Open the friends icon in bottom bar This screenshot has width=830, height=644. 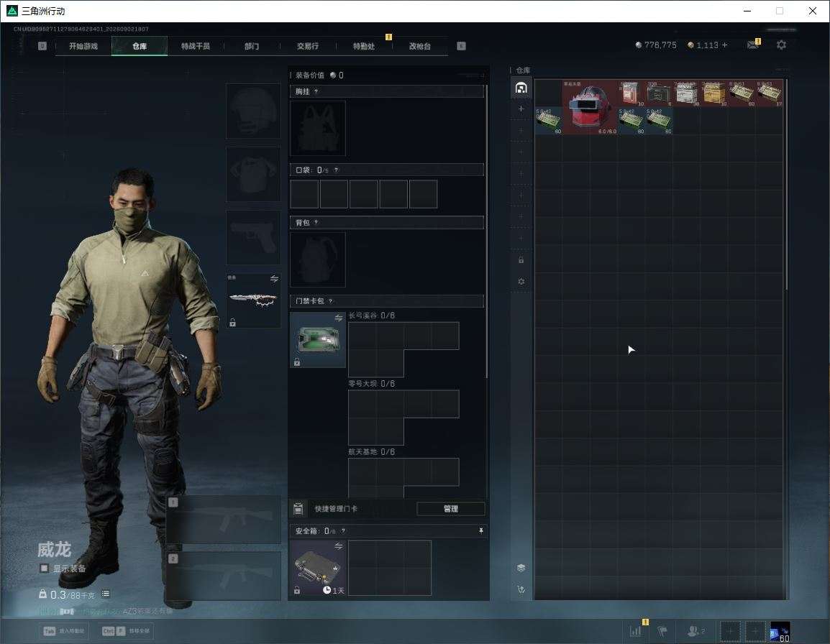coord(696,631)
